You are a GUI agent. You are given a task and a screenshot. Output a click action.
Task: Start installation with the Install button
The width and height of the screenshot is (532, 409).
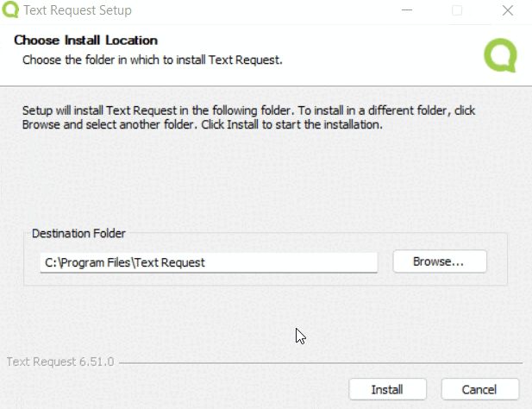point(387,389)
